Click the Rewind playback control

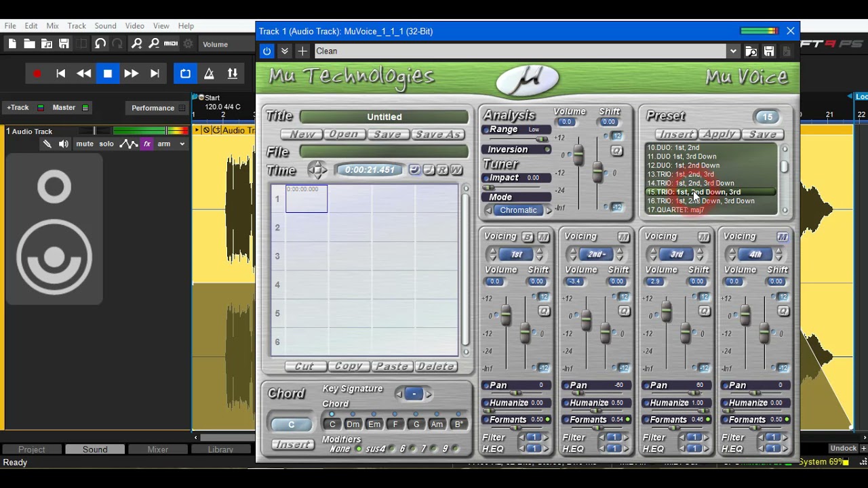(84, 73)
